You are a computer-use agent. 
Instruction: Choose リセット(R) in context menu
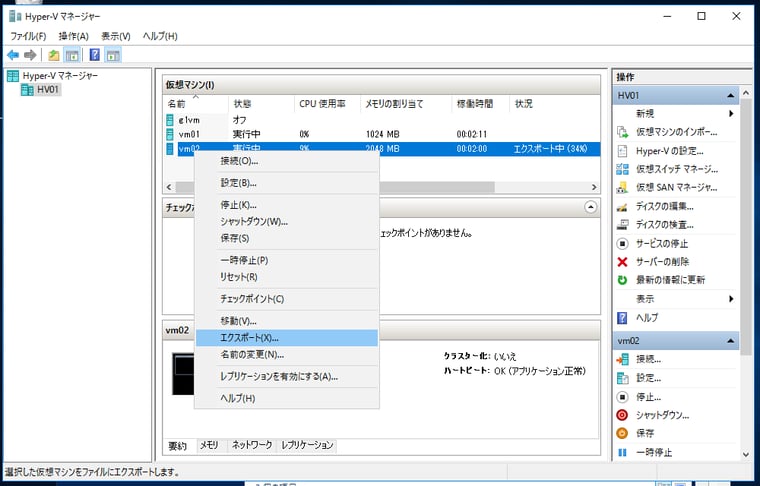click(287, 277)
